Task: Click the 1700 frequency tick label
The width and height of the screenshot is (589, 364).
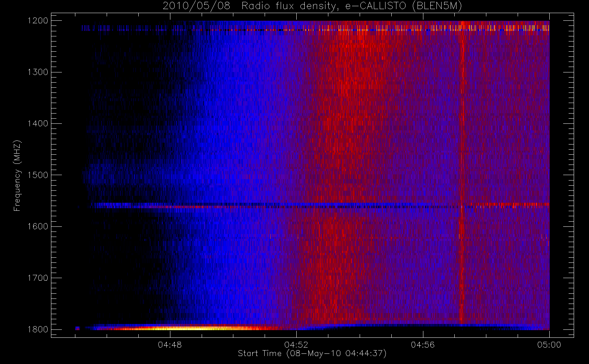Action: click(x=38, y=278)
